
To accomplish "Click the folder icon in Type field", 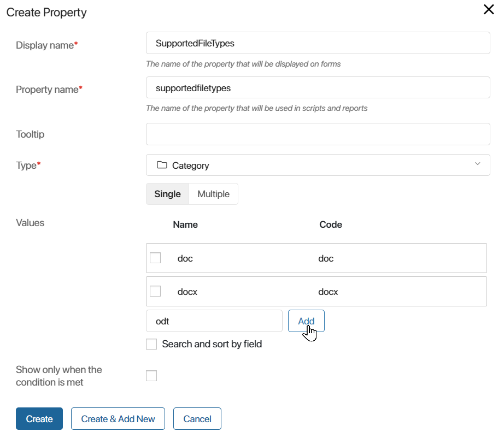I will pyautogui.click(x=162, y=165).
